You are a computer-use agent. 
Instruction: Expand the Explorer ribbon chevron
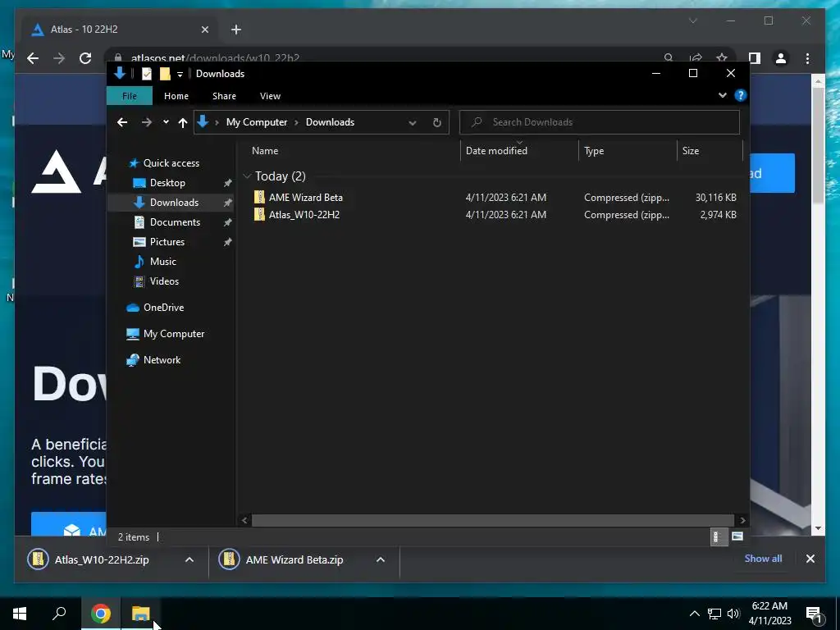pos(722,95)
